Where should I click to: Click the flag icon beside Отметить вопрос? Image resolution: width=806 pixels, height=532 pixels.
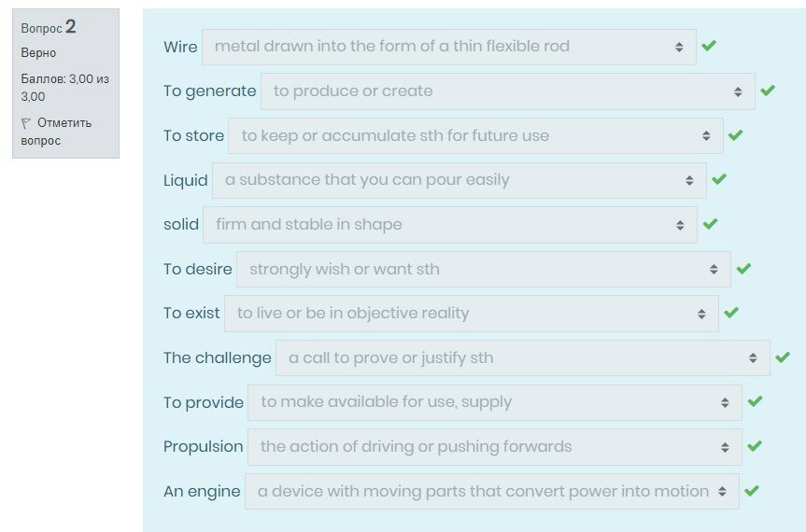click(26, 123)
